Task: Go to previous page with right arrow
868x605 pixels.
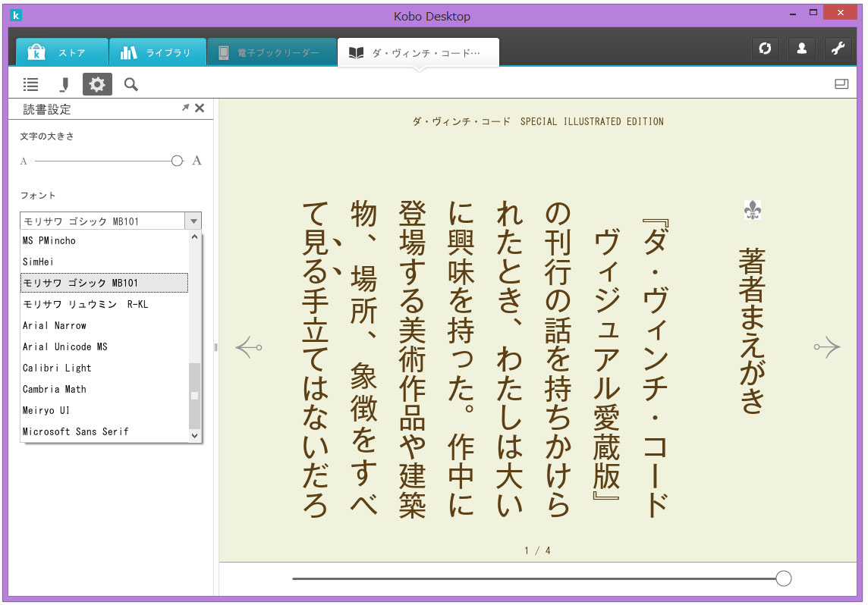Action: [827, 347]
